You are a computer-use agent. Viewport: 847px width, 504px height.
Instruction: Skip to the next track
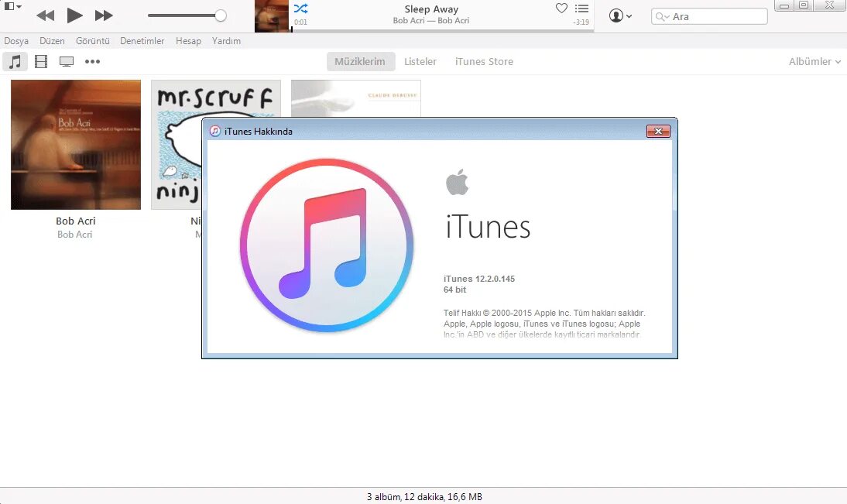point(104,15)
